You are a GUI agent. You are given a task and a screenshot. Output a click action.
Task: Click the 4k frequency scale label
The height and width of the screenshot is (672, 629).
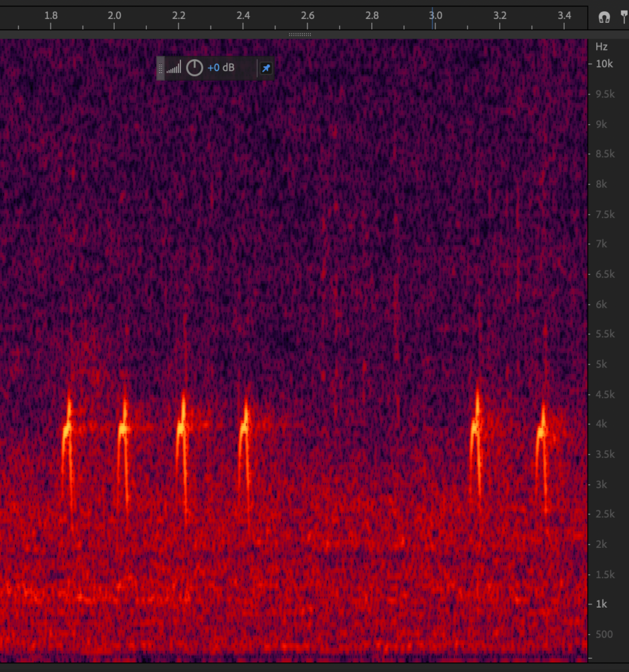click(x=601, y=424)
